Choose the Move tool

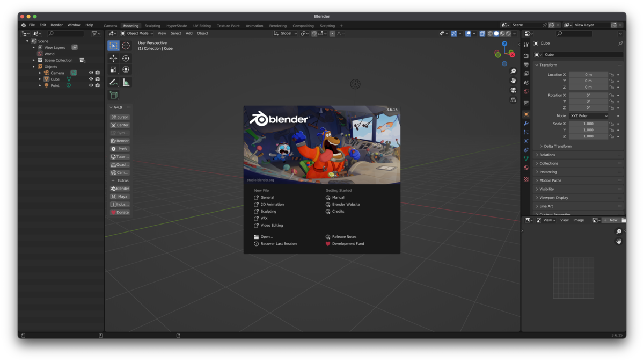[x=113, y=58]
